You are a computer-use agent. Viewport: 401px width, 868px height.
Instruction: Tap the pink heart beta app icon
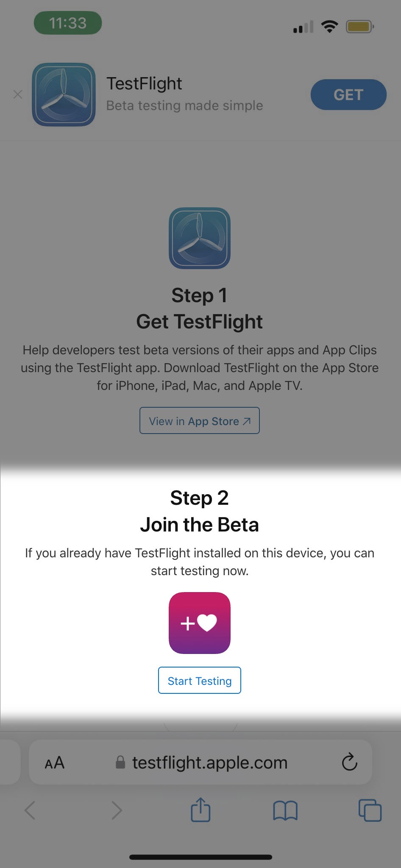199,623
